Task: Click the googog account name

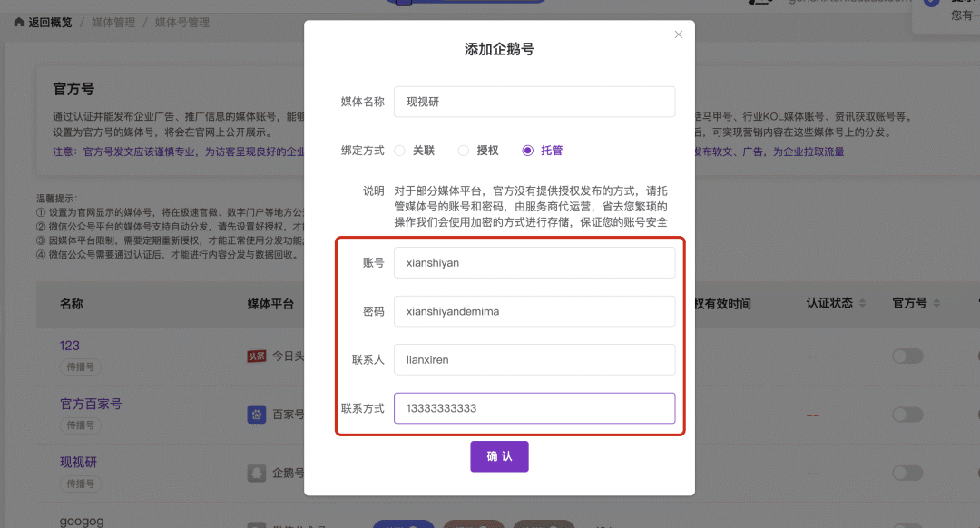Action: point(82,521)
